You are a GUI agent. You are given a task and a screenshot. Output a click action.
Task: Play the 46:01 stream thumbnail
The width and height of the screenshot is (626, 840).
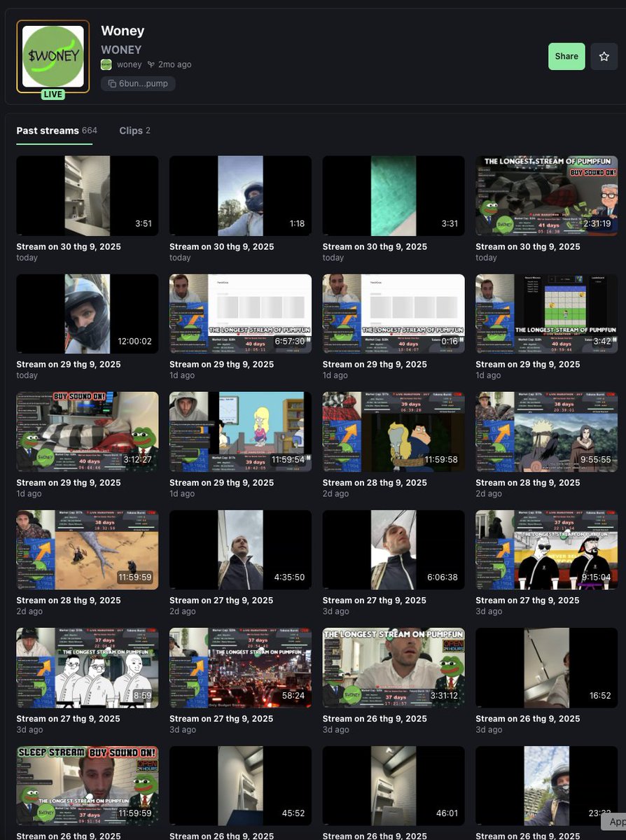(x=394, y=785)
